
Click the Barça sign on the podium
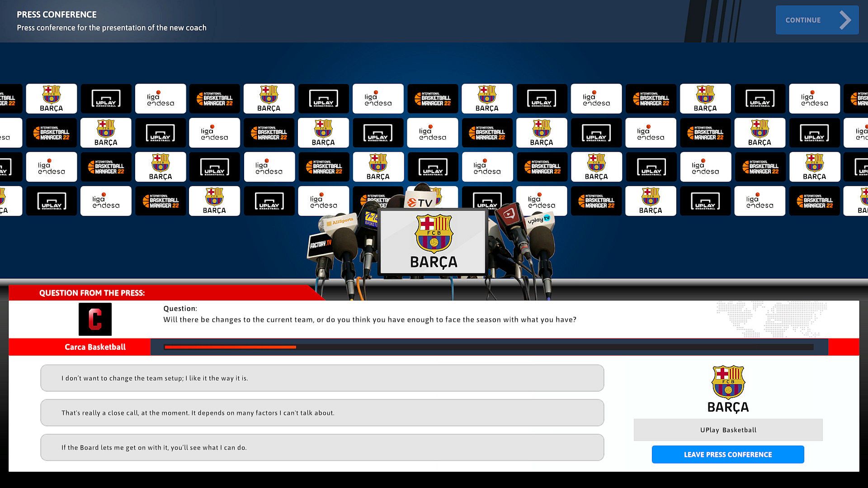[x=433, y=243]
